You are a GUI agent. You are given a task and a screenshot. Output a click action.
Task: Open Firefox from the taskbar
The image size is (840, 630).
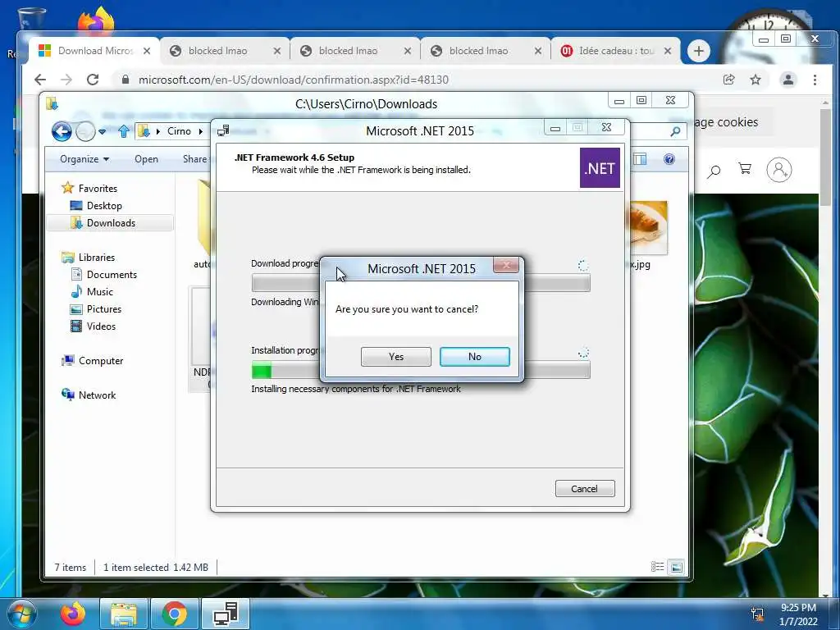[73, 614]
